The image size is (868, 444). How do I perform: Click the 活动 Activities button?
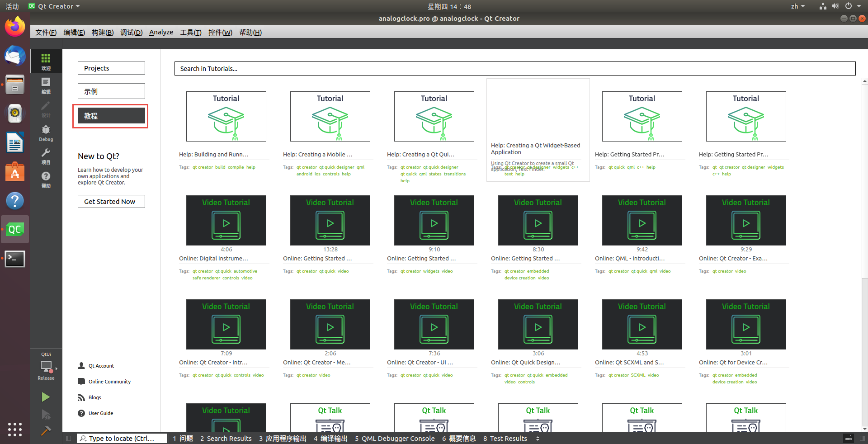(12, 6)
